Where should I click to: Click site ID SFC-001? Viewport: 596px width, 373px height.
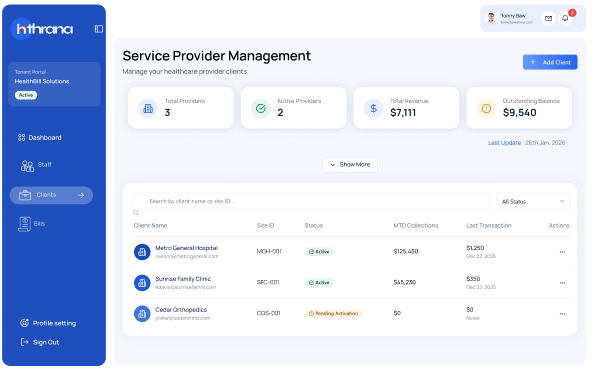tap(268, 282)
